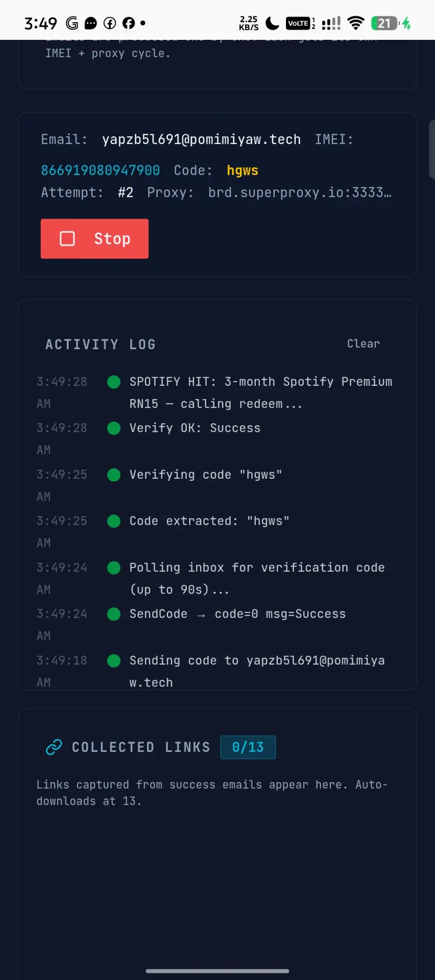Click the scrollbar handle on right edge
This screenshot has height=980, width=435.
click(432, 149)
